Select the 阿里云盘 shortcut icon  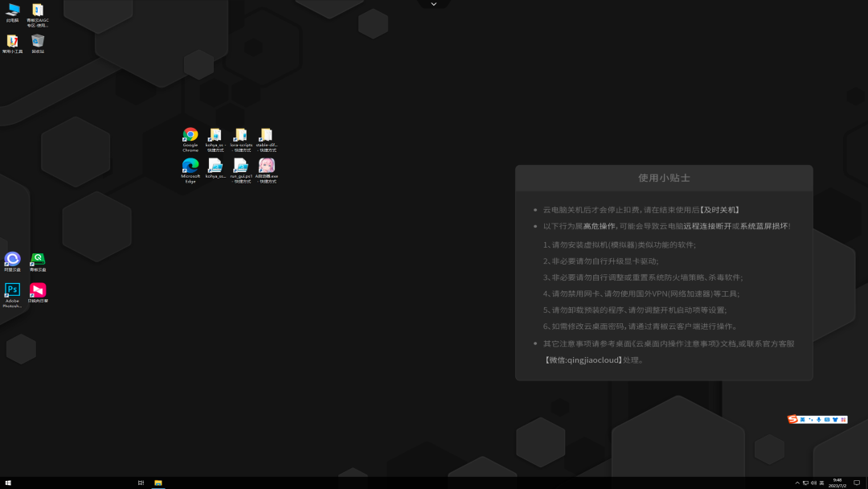pos(12,261)
